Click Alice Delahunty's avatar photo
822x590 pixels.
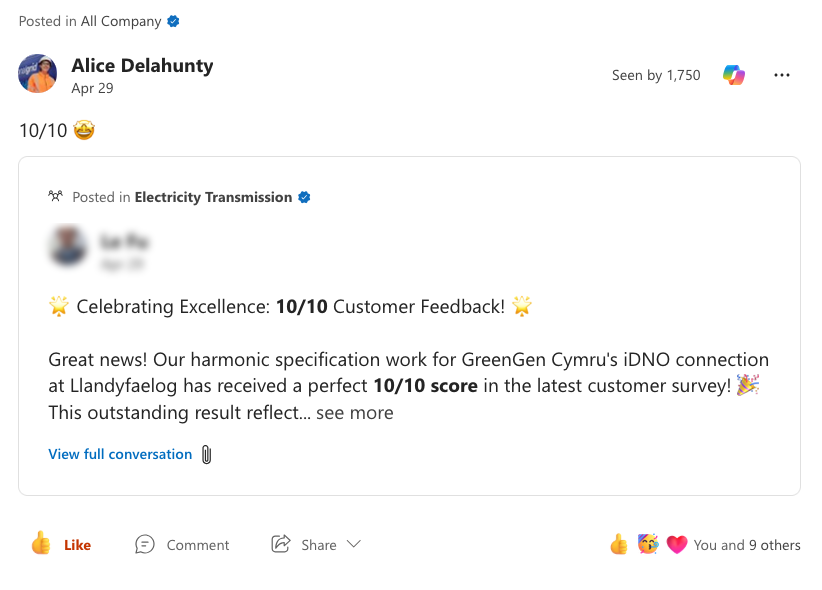37,73
